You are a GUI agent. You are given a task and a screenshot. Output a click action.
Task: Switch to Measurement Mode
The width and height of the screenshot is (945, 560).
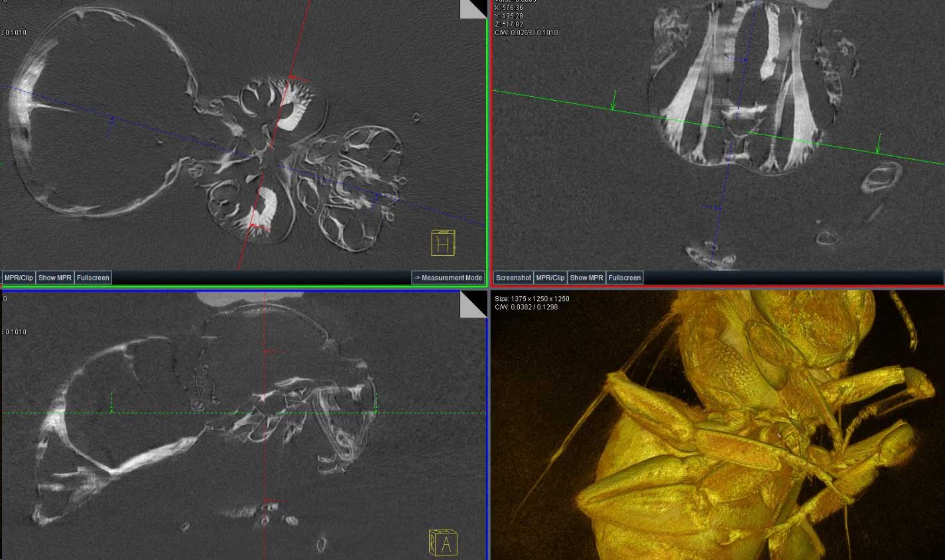448,278
